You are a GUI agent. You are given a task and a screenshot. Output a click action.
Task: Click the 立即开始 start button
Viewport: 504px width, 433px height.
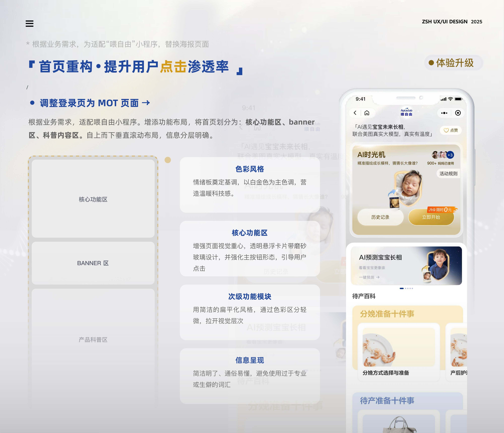point(431,217)
